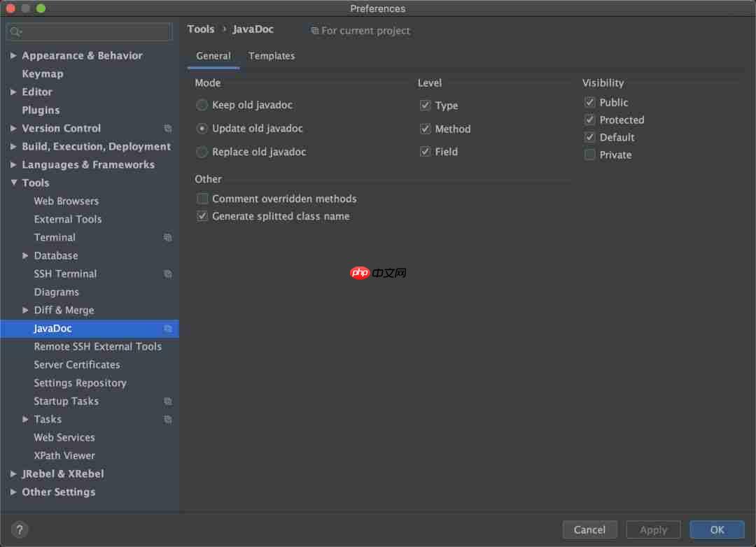Click the per-project icon beside Tasks

168,419
